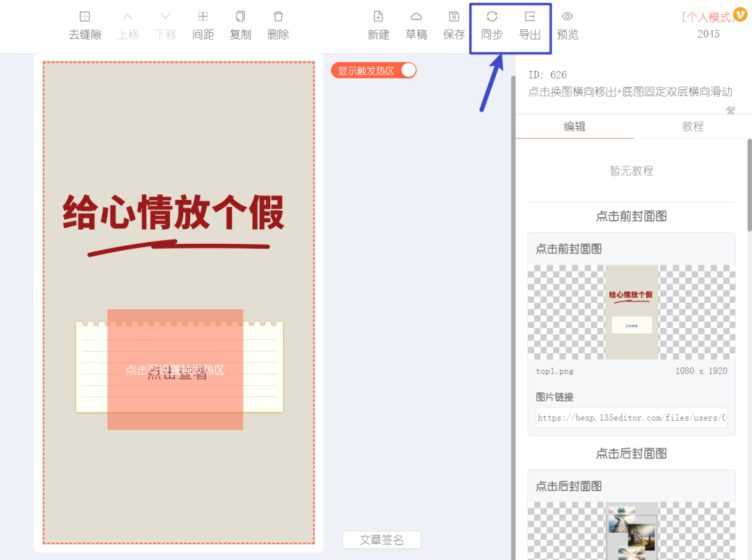
Task: Switch to the 编辑 tab
Action: tap(574, 127)
